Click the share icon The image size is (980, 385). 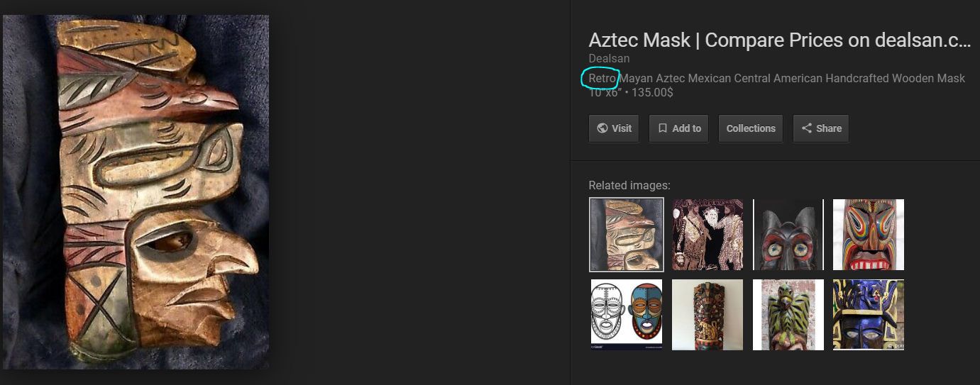point(807,128)
